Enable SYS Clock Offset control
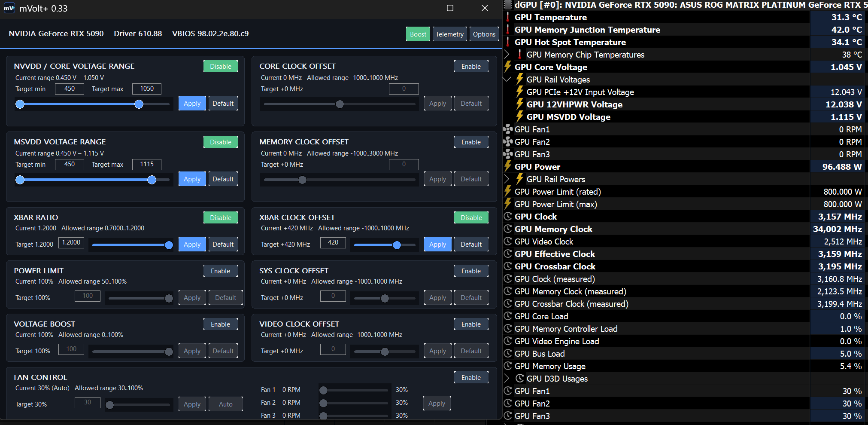Screen dimensions: 868x425 471,271
